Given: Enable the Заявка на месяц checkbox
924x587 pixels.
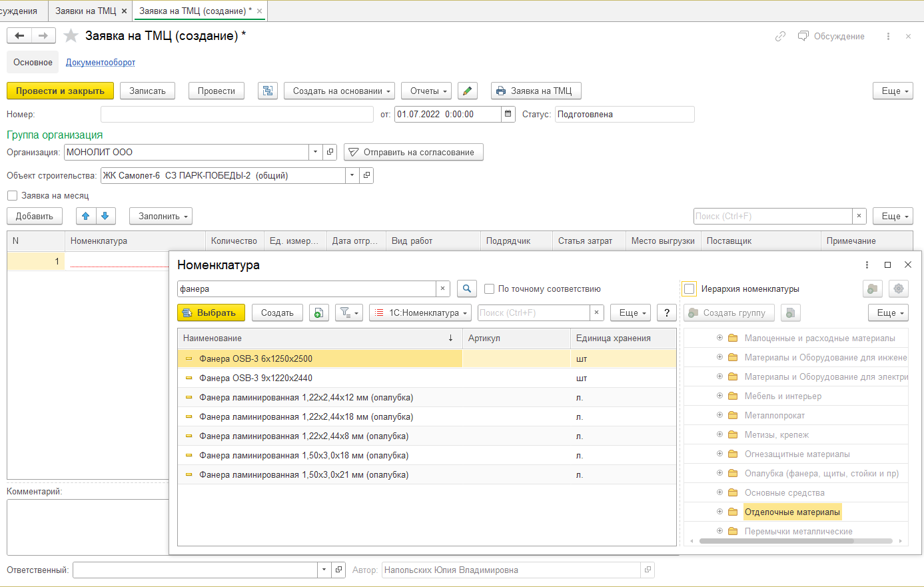Looking at the screenshot, I should coord(13,196).
